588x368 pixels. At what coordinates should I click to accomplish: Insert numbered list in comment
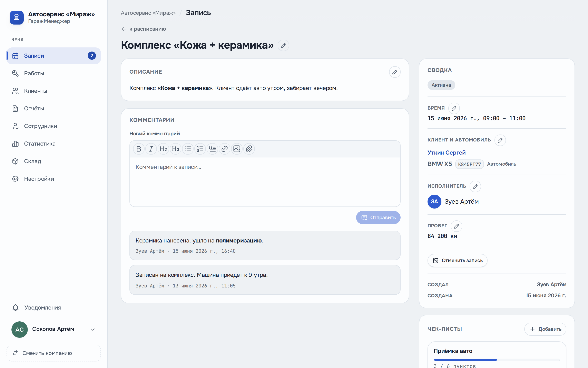click(200, 149)
